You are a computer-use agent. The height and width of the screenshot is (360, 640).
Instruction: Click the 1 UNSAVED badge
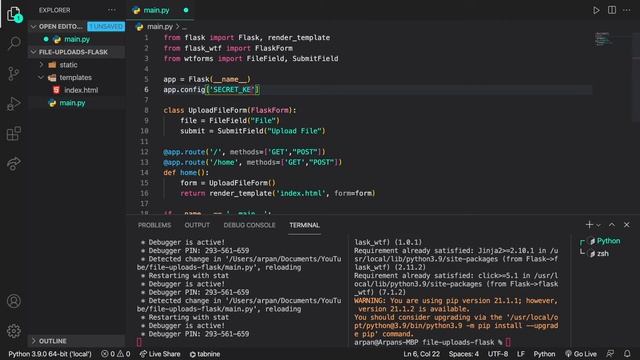click(x=106, y=27)
